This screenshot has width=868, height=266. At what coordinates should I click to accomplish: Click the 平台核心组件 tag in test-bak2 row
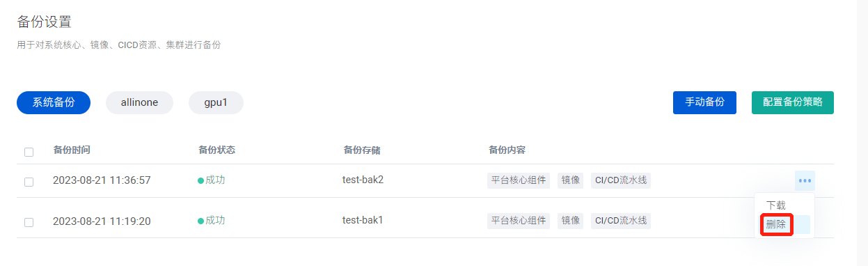pos(519,180)
